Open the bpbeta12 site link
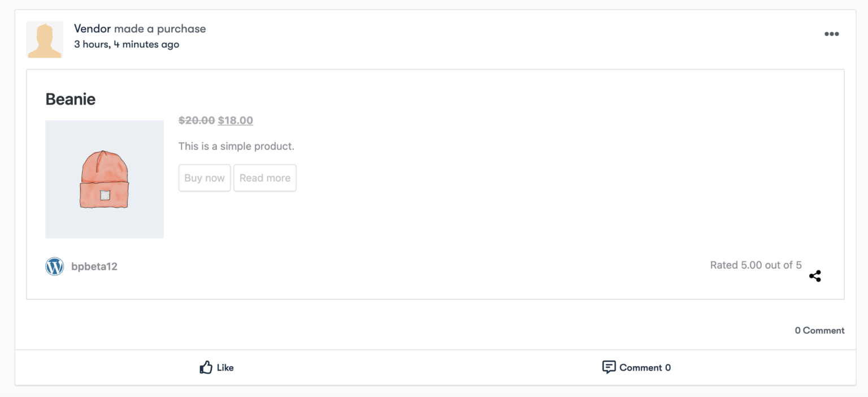 94,267
